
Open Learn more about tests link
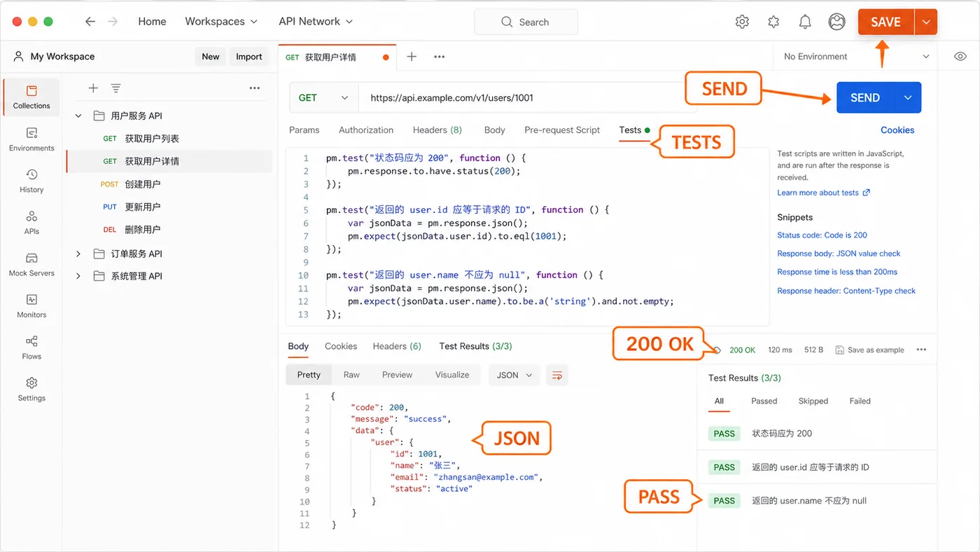(823, 193)
